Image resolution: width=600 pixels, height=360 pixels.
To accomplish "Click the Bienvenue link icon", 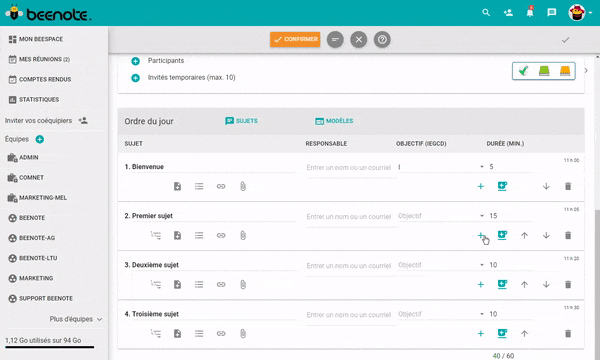I will tap(221, 186).
